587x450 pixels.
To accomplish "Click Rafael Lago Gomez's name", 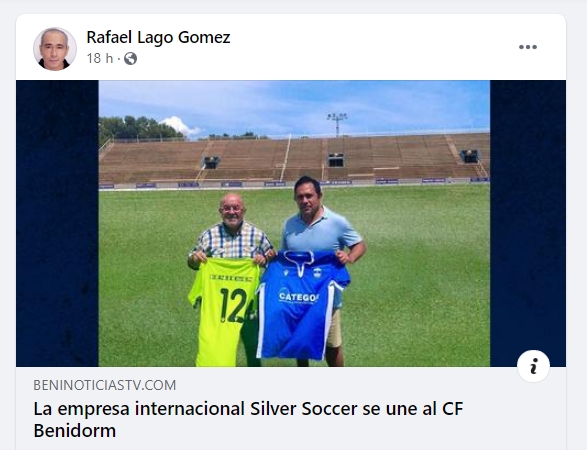I will click(x=158, y=37).
